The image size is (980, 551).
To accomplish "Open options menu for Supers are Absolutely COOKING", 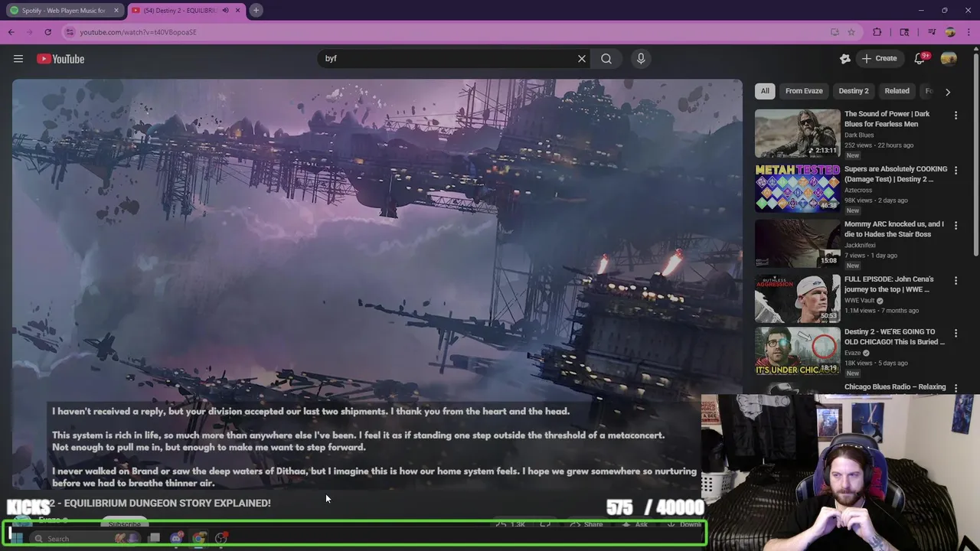I will (955, 171).
